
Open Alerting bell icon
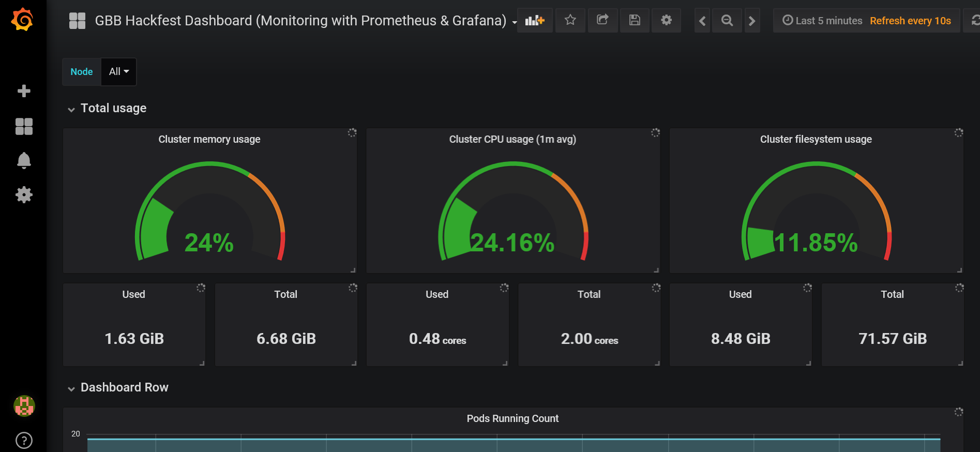tap(24, 161)
